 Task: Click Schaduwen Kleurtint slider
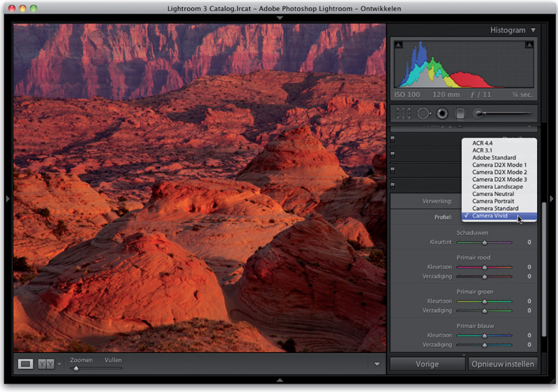pyautogui.click(x=484, y=242)
